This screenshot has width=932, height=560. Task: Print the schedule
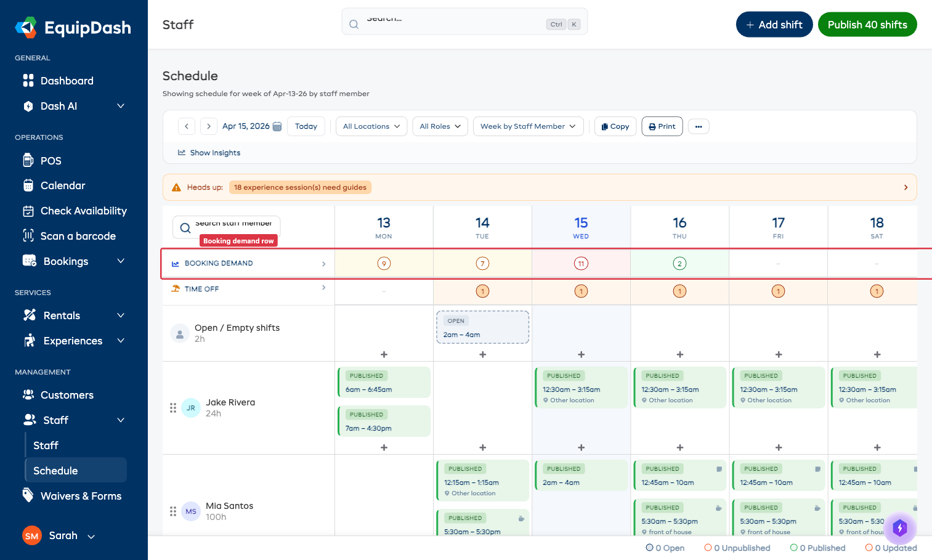pos(662,126)
